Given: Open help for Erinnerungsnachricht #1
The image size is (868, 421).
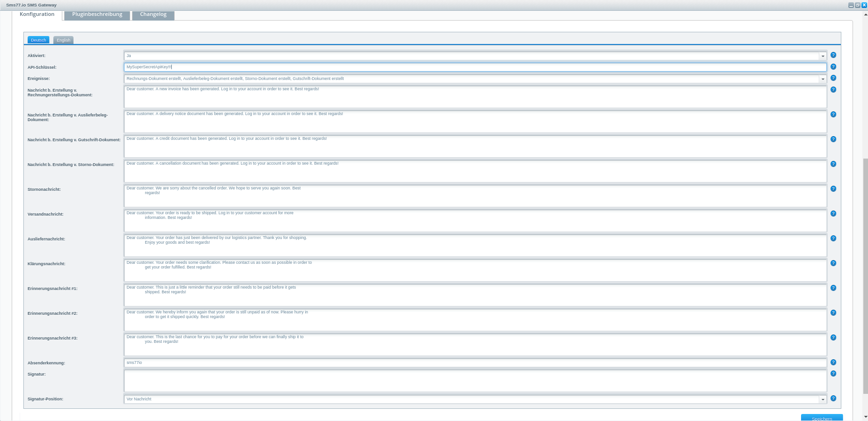Looking at the screenshot, I should (x=833, y=288).
